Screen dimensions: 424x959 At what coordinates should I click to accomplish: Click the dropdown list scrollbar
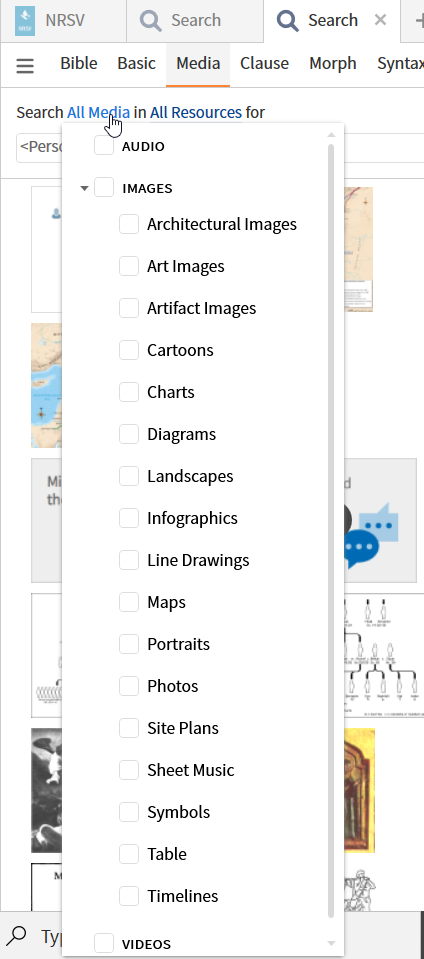tap(332, 531)
